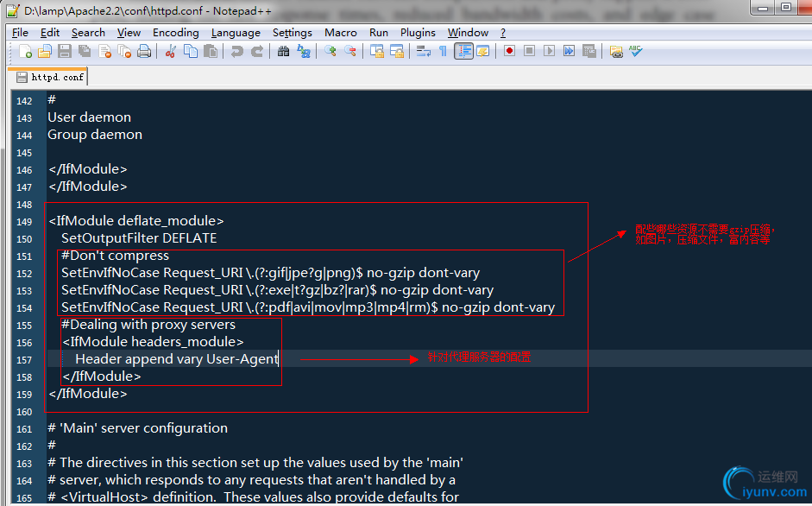Screen dimensions: 812x506
Task: Click the Save All toolbar icon
Action: click(85, 51)
